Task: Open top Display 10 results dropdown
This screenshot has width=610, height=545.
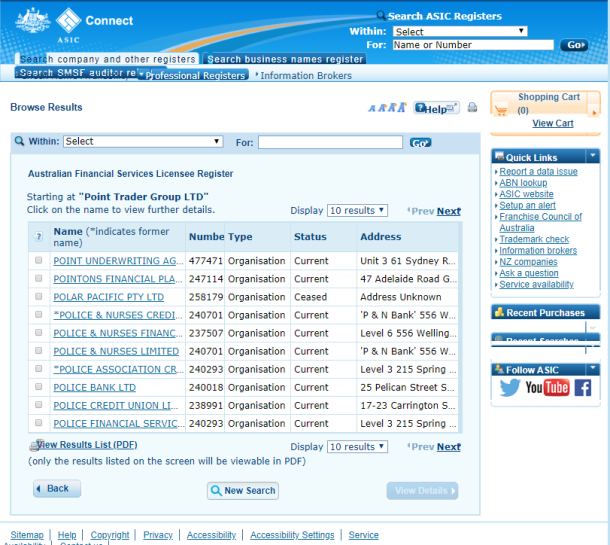Action: click(x=357, y=210)
